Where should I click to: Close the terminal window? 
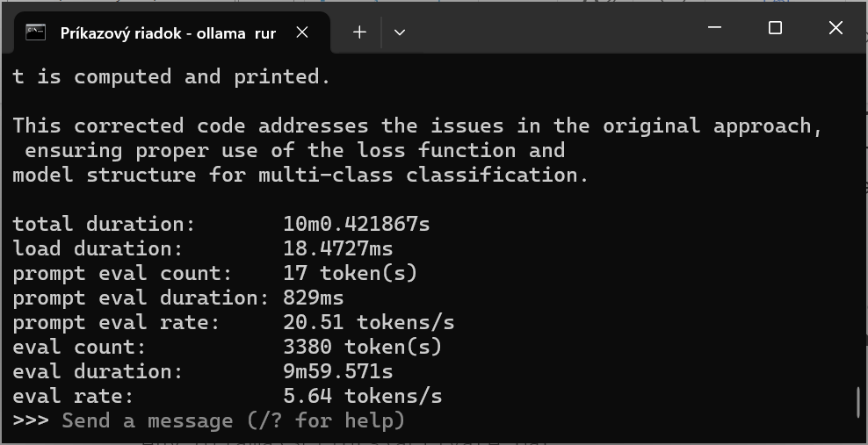tap(835, 28)
